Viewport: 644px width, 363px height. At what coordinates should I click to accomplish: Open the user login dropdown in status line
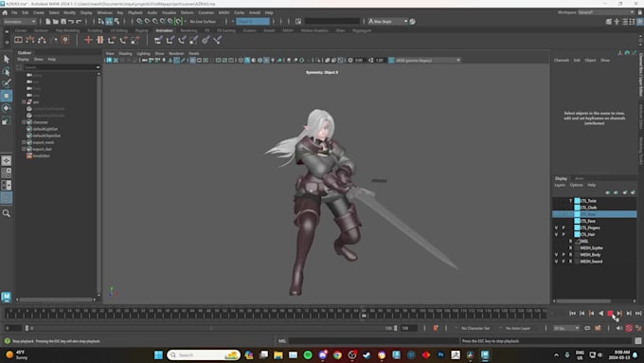pyautogui.click(x=388, y=22)
